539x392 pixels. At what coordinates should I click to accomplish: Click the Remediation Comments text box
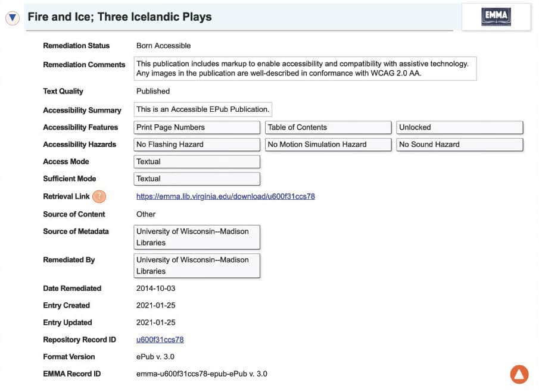(x=305, y=69)
